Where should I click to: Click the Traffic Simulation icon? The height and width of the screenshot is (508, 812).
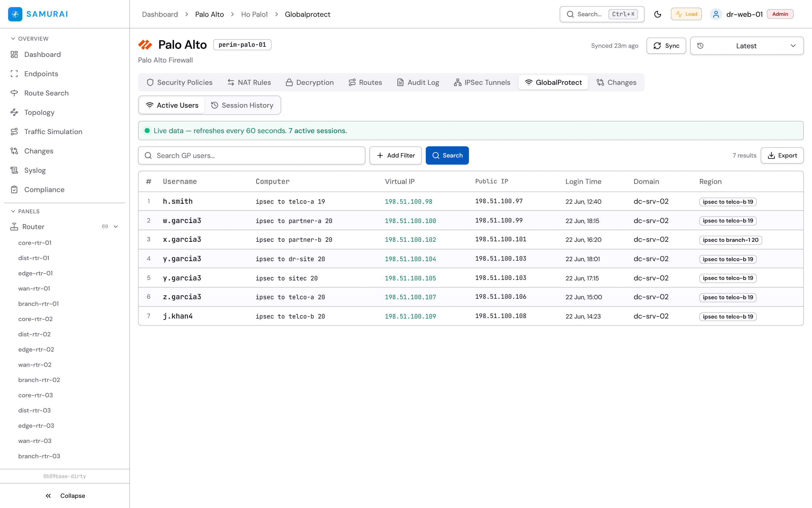point(14,132)
